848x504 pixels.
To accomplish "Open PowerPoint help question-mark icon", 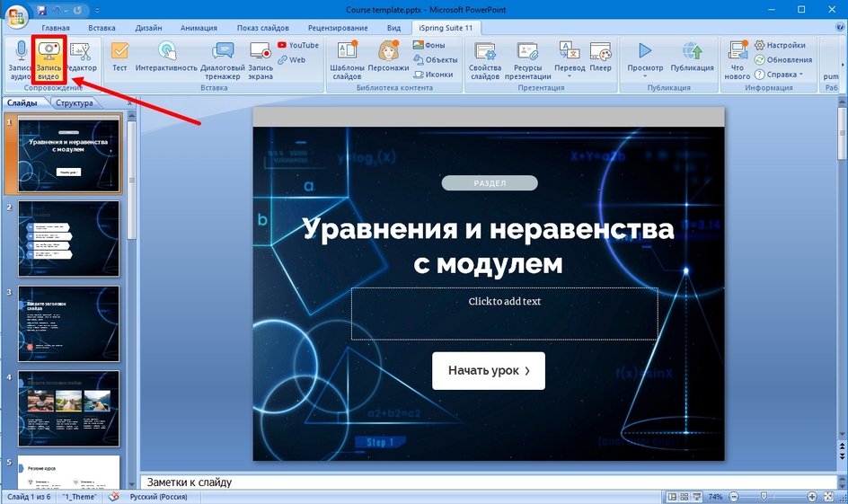I will tap(840, 27).
